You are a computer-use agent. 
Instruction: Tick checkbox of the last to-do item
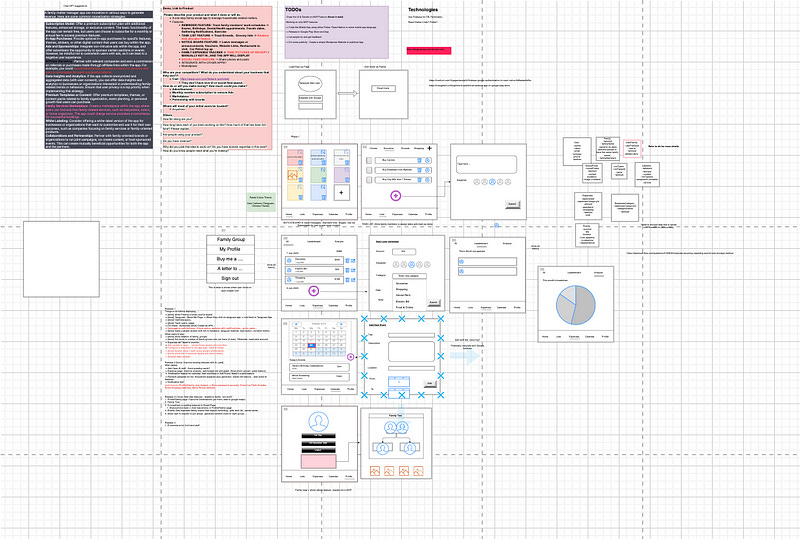[x=369, y=180]
